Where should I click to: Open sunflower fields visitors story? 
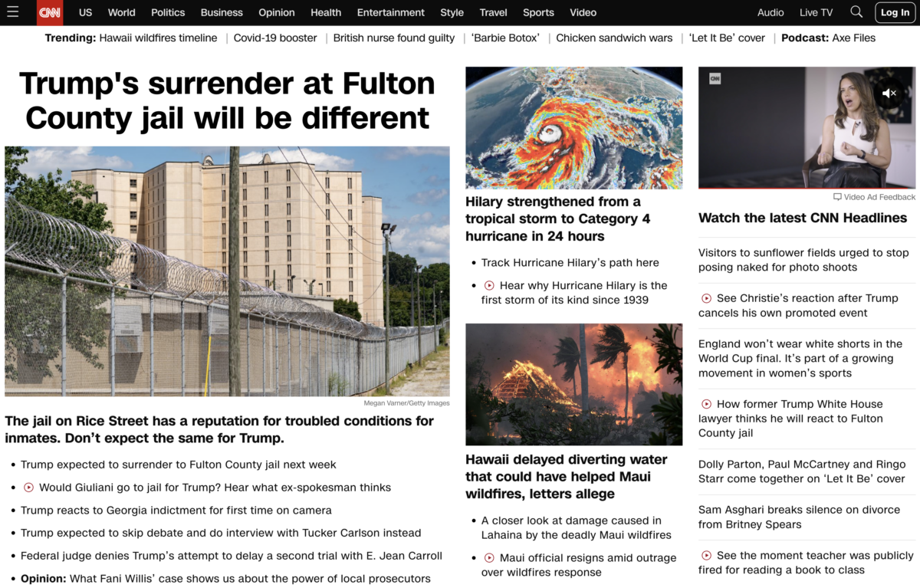pyautogui.click(x=803, y=260)
